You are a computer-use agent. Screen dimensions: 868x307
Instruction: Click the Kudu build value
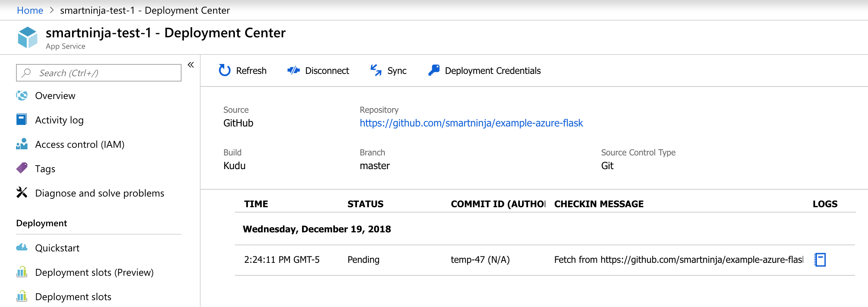pyautogui.click(x=235, y=166)
